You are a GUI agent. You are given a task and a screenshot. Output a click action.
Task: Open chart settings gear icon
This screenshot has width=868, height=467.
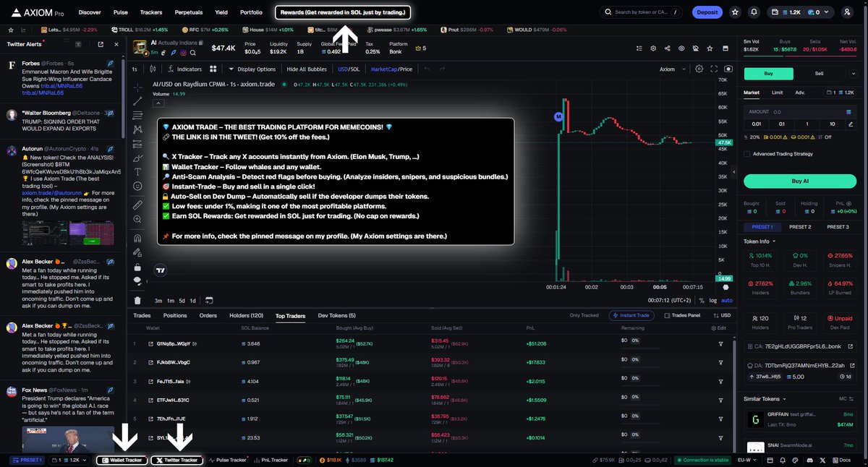click(699, 69)
